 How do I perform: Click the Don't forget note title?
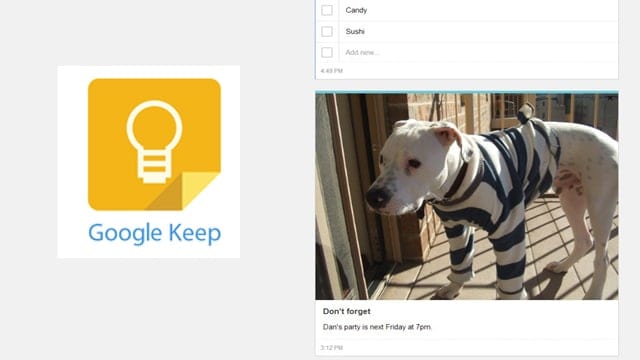[x=347, y=311]
